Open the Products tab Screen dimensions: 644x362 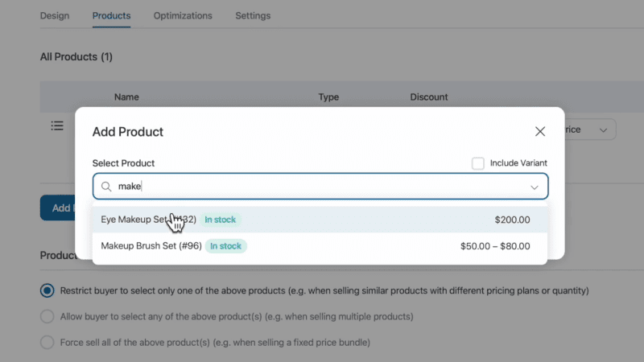tap(111, 15)
